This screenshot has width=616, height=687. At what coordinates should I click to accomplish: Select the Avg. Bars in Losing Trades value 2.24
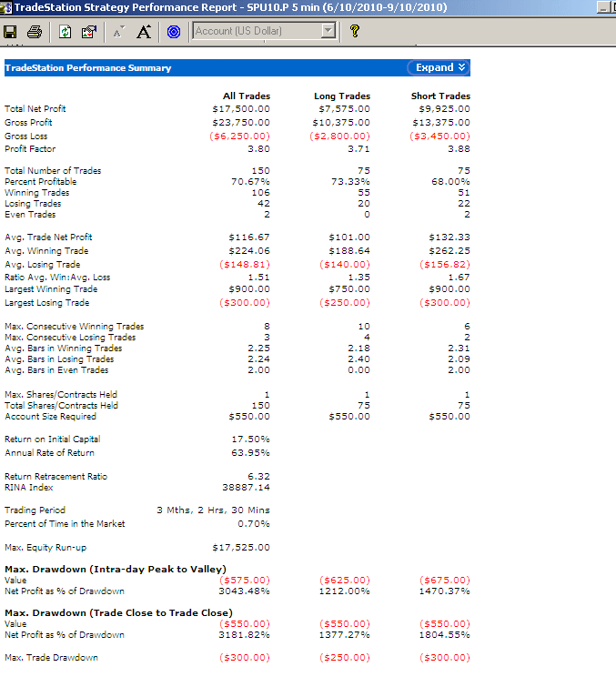[x=259, y=359]
